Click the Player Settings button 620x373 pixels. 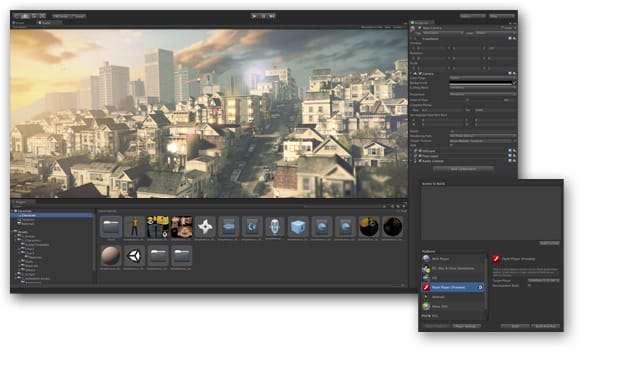466,326
